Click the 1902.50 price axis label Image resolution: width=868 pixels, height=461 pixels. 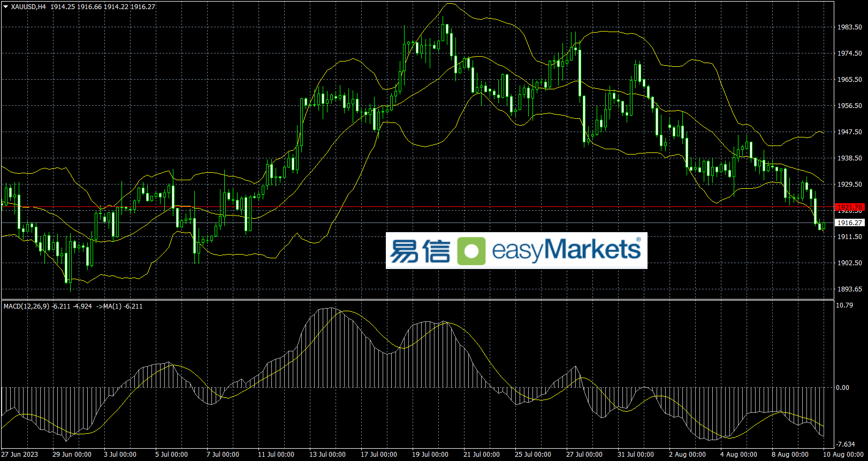(x=850, y=263)
